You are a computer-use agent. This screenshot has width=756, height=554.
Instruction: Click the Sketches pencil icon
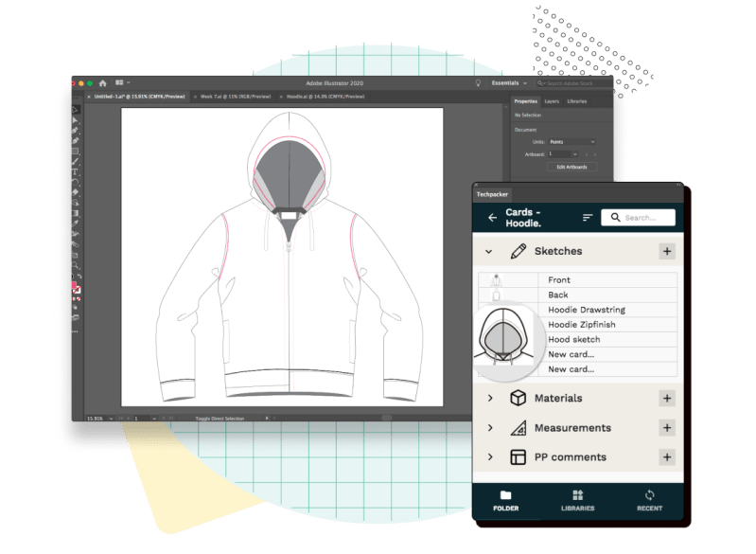519,251
